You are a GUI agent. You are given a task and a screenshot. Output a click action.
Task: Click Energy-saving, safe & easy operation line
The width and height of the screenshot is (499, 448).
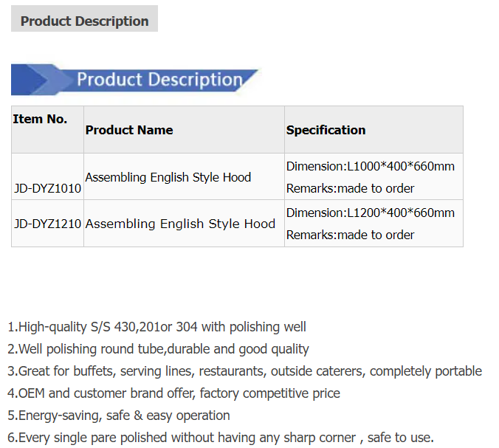click(119, 416)
